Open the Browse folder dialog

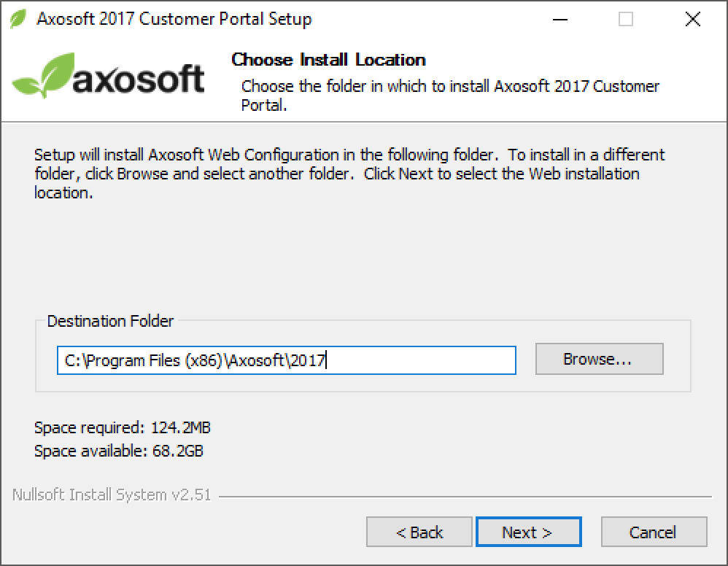599,359
